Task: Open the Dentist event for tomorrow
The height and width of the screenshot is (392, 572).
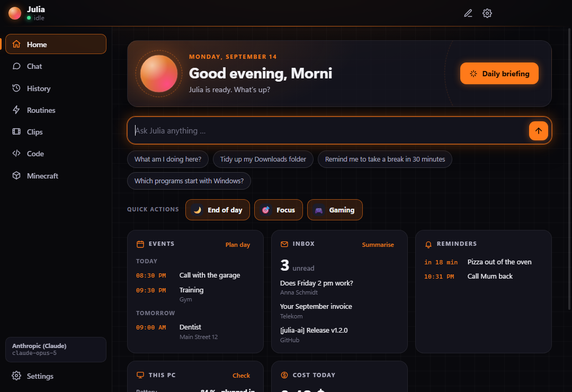Action: click(195, 332)
